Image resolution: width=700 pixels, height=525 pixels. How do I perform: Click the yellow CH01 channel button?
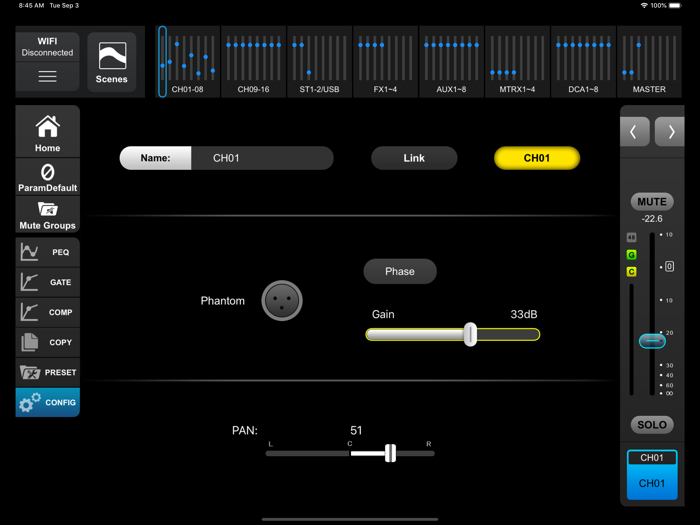(x=537, y=158)
